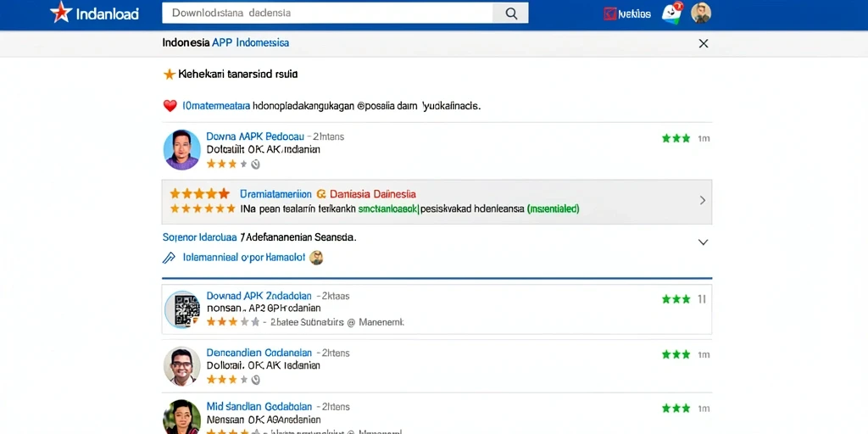Close the Indonesia APP banner with X

703,43
